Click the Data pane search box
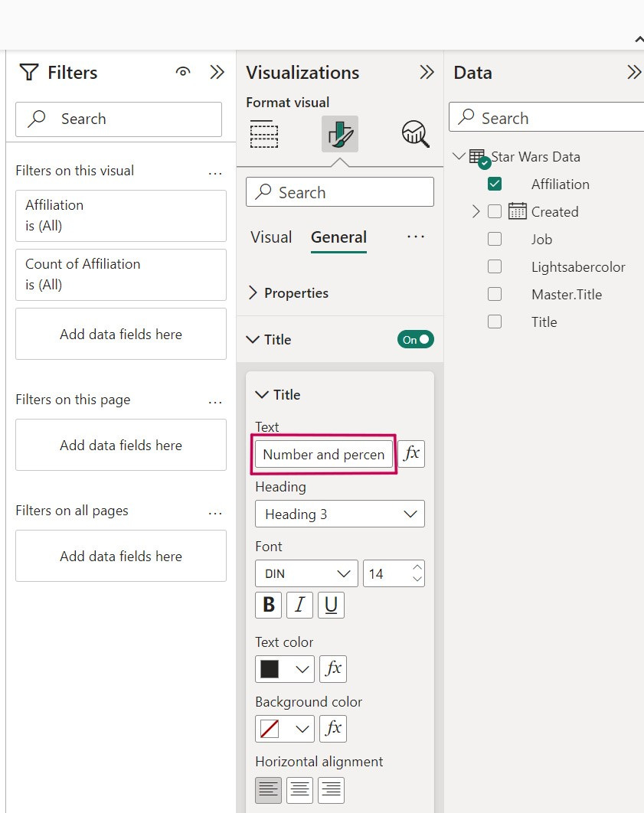This screenshot has width=644, height=813. click(547, 117)
